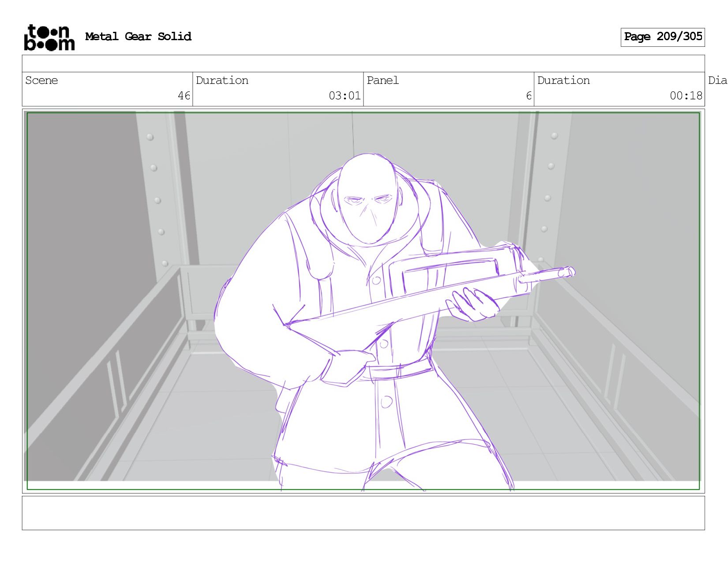
Task: Click the 'Duration' label above 00:18
Action: click(563, 80)
